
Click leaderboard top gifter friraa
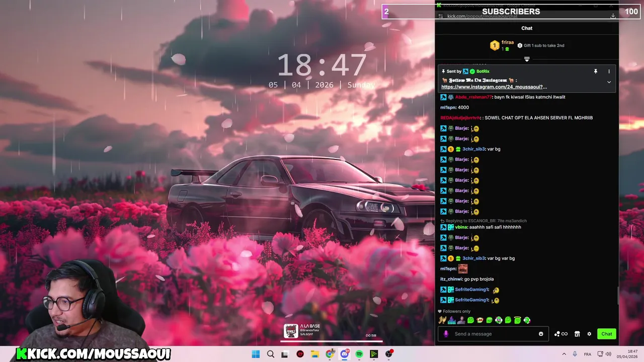click(502, 45)
